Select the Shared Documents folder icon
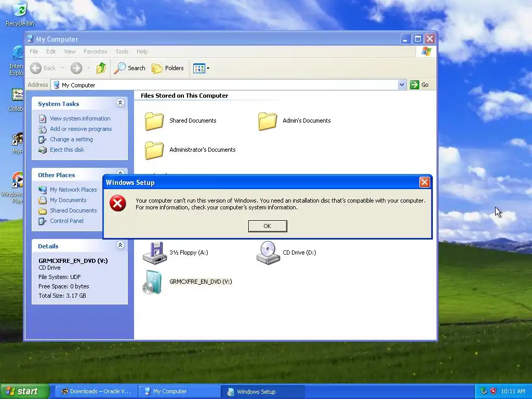Viewport: 532px width, 399px height. 154,121
